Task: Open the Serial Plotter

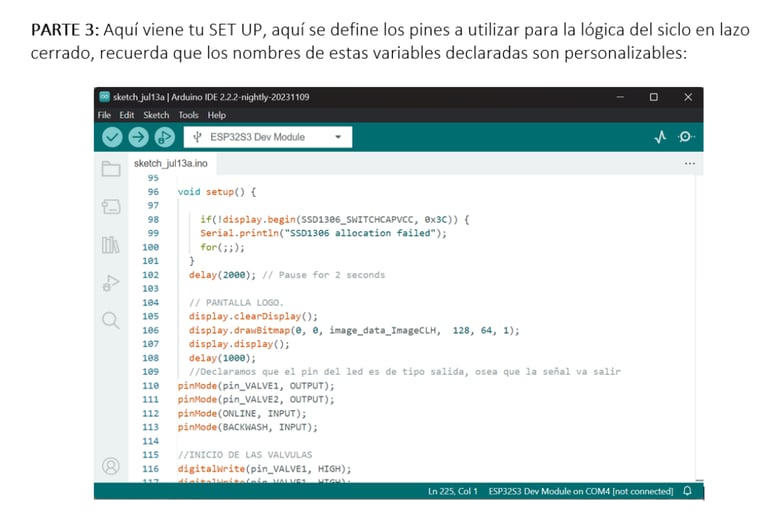Action: tap(660, 137)
